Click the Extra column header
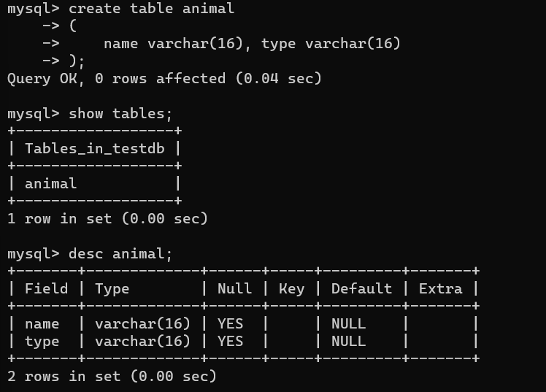 tap(440, 289)
